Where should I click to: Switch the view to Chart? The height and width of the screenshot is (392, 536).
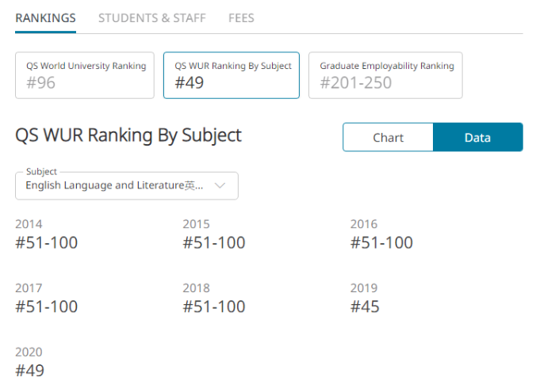[x=388, y=137]
